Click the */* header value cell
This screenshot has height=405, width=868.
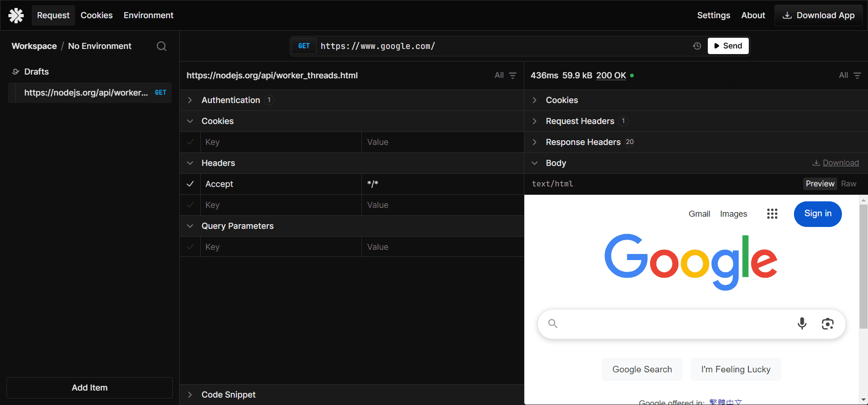coord(443,184)
